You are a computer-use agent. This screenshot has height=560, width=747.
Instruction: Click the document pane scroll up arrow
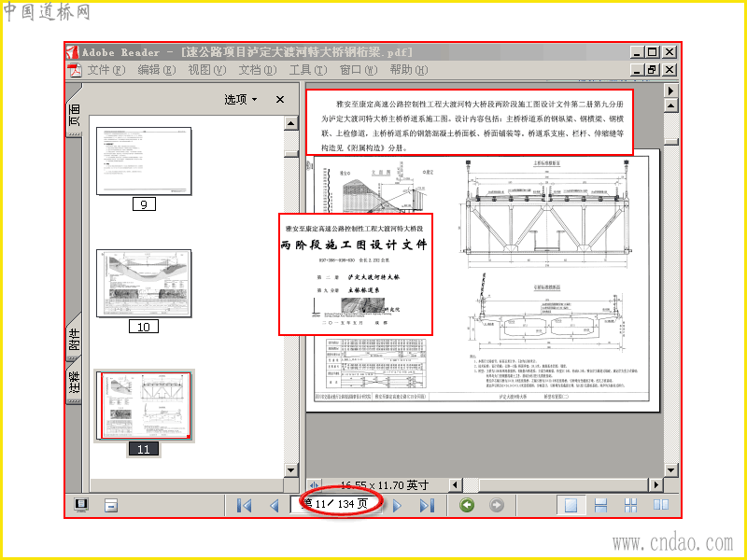point(670,105)
